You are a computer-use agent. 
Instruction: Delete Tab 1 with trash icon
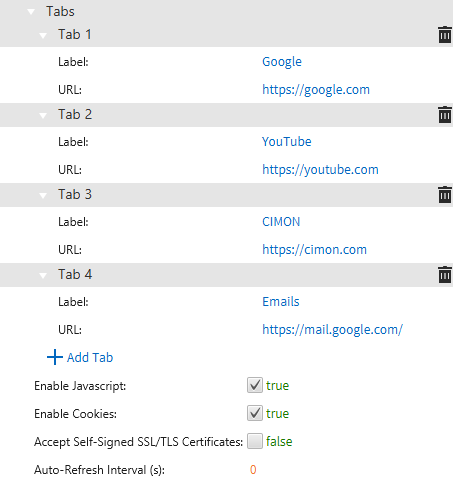pyautogui.click(x=445, y=35)
